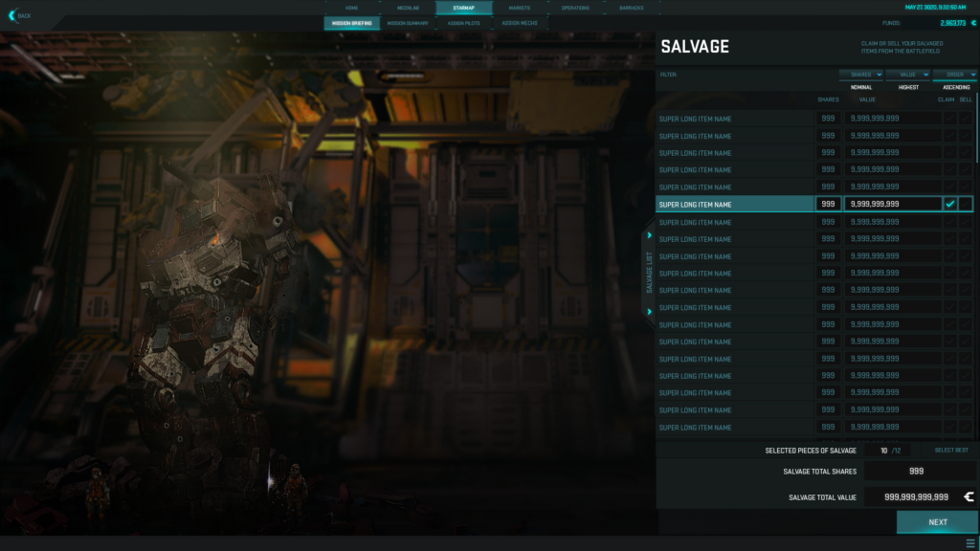
Task: Go to the OPERATIONS section
Action: (575, 8)
